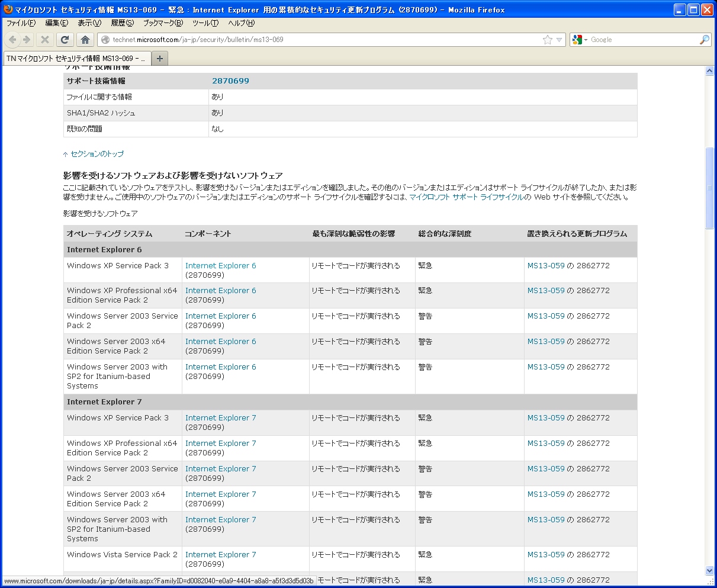Click the page vertical scrollbar thumb
717x588 pixels.
(x=710, y=187)
